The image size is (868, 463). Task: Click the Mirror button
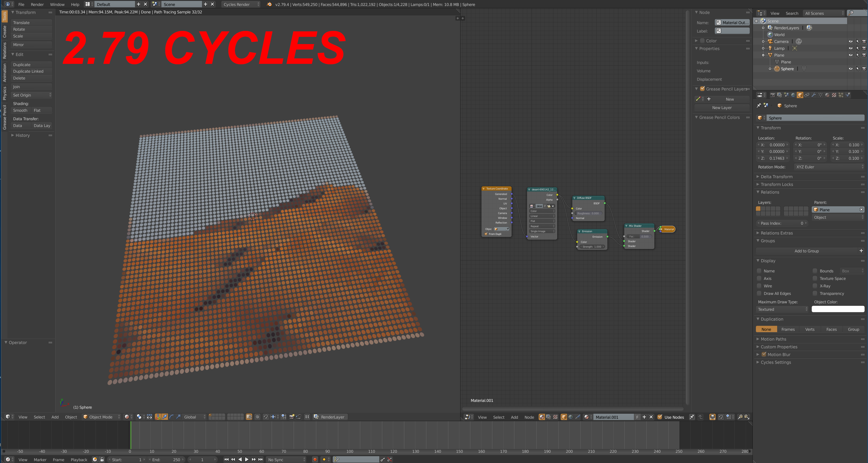(32, 45)
